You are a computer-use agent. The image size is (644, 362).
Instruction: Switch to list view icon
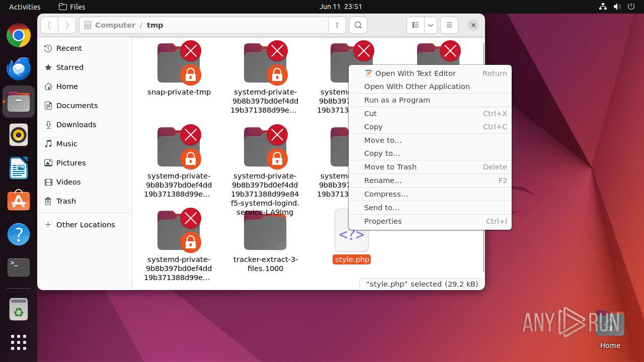(x=416, y=25)
